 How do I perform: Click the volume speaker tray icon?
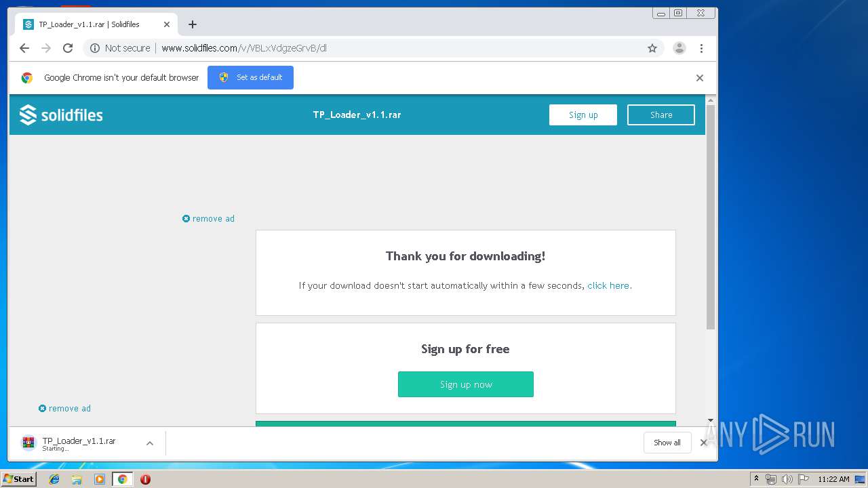[787, 479]
